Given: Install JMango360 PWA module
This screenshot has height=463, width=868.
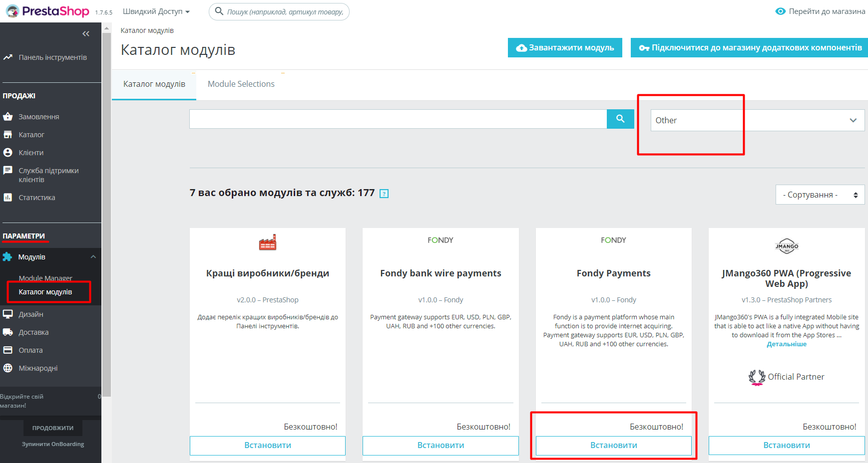Looking at the screenshot, I should 787,446.
